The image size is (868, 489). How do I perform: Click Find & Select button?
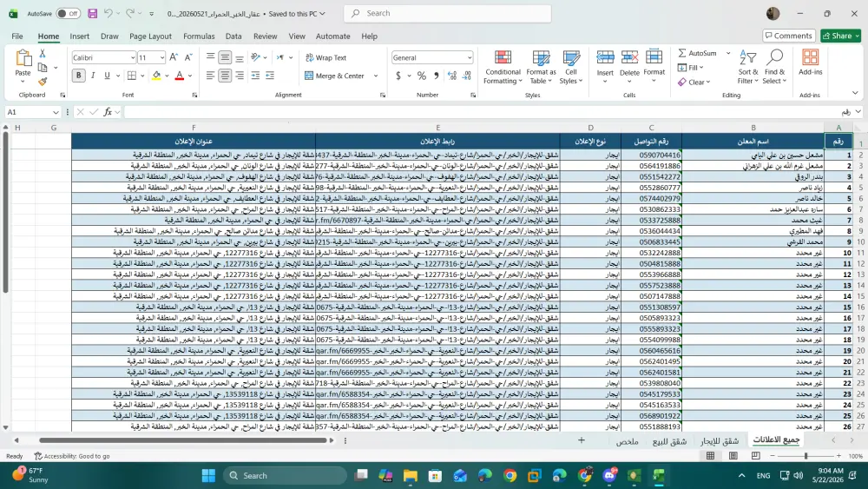click(774, 68)
